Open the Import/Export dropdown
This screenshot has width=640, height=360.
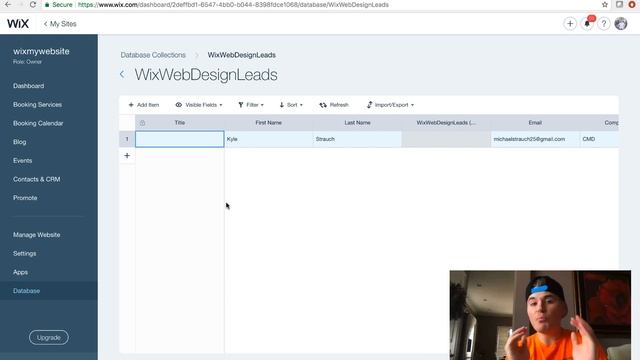coord(390,105)
